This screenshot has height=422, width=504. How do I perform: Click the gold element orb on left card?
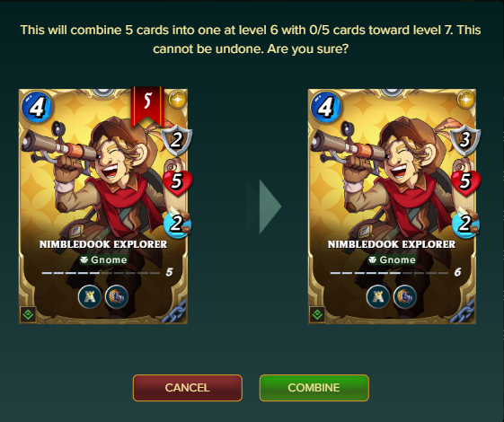coord(177,100)
